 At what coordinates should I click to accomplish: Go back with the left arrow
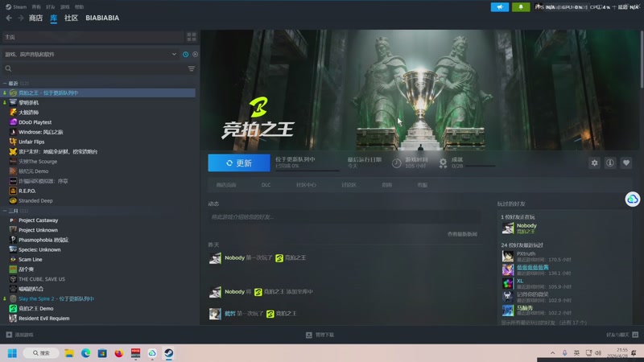coord(9,18)
